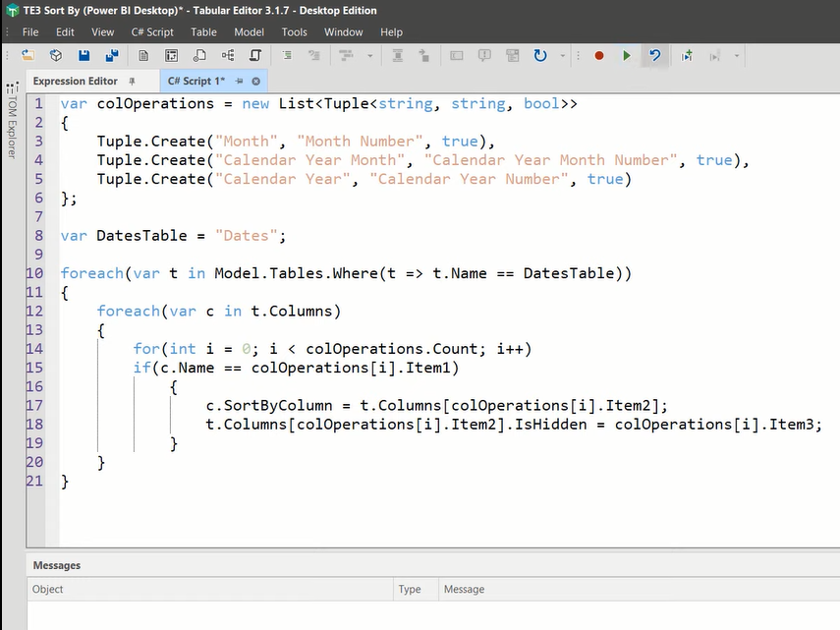Open the Help menu
The image size is (840, 630).
391,32
